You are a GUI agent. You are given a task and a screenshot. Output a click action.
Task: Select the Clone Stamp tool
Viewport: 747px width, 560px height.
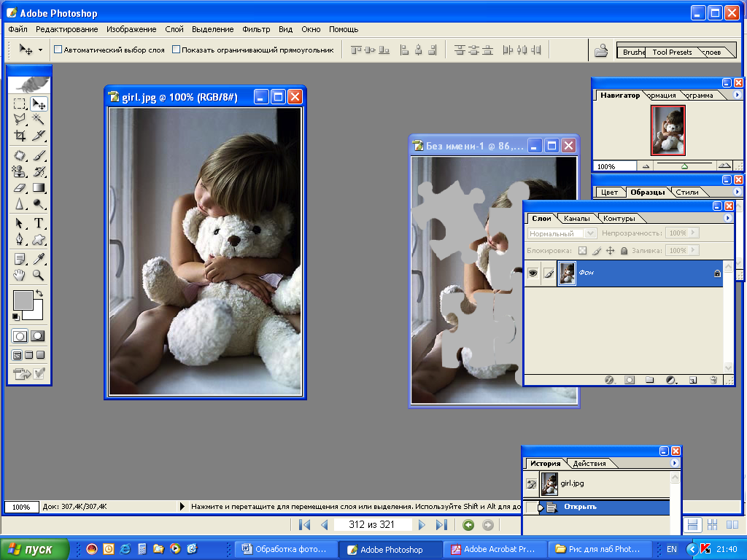(x=20, y=171)
